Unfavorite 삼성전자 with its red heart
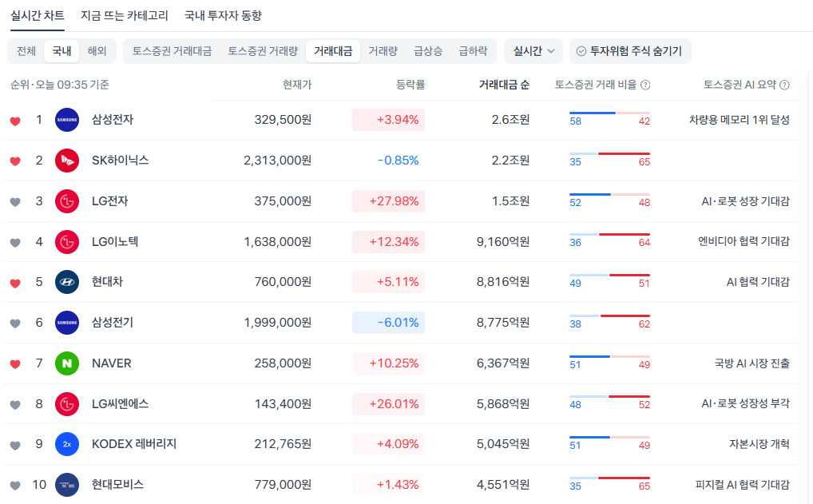The width and height of the screenshot is (813, 504). (x=15, y=121)
